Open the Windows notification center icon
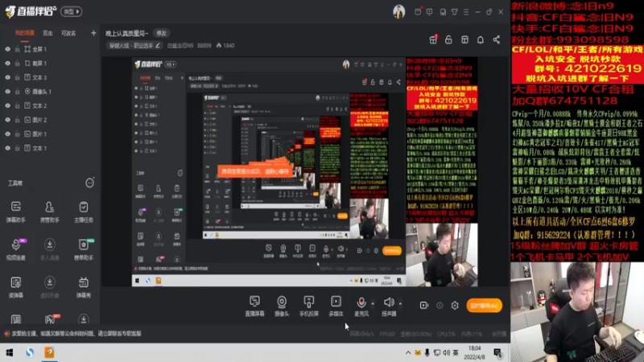Screen dimensions: 644x362 click(x=497, y=352)
